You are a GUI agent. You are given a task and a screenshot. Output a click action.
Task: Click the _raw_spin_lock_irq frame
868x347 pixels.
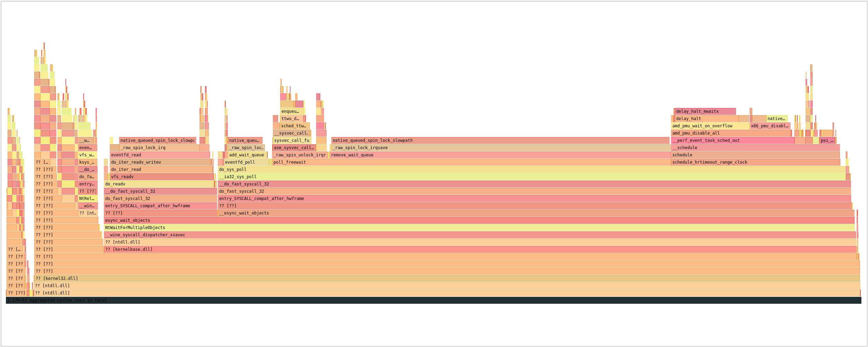point(159,148)
